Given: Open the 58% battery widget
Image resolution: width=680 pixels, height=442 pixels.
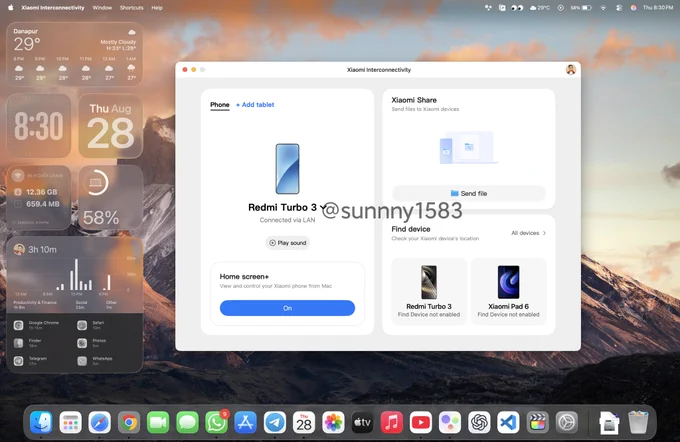Looking at the screenshot, I should point(111,197).
